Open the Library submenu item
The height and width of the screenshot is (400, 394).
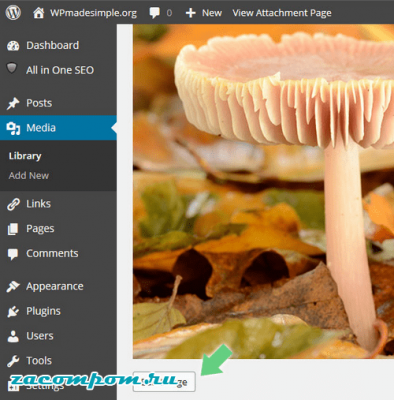click(x=25, y=156)
